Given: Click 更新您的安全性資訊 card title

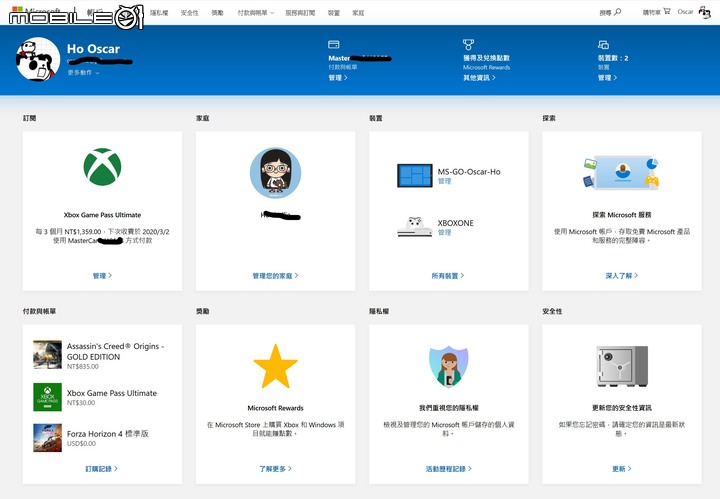Looking at the screenshot, I should pos(622,408).
